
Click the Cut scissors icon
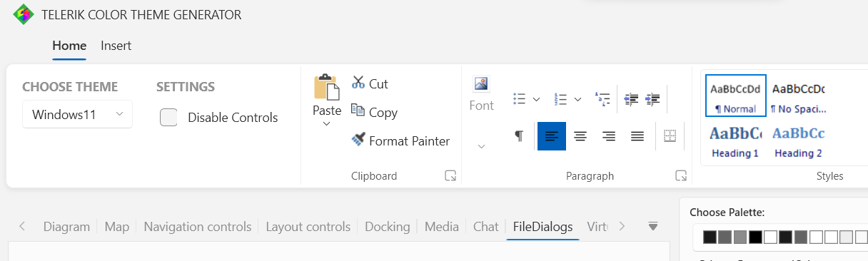pos(358,83)
